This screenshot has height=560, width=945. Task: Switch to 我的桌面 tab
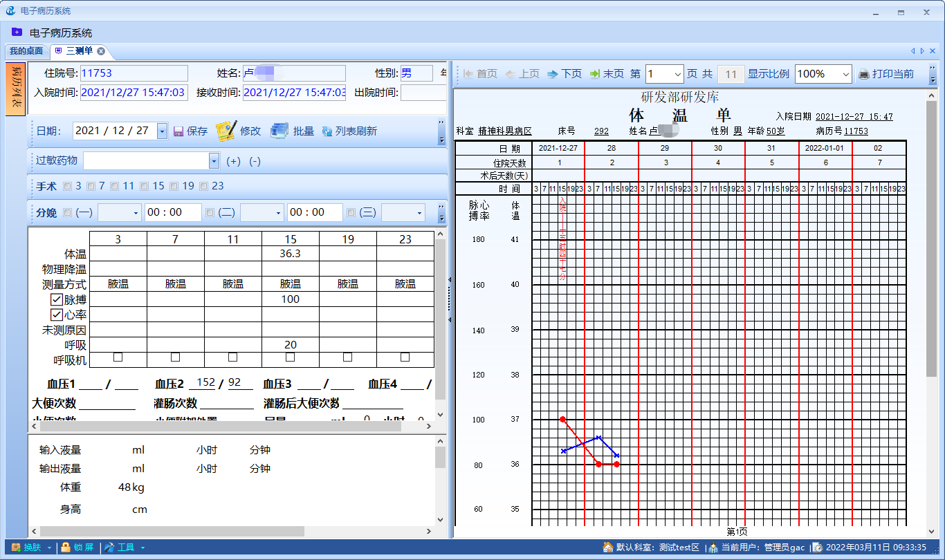click(26, 51)
